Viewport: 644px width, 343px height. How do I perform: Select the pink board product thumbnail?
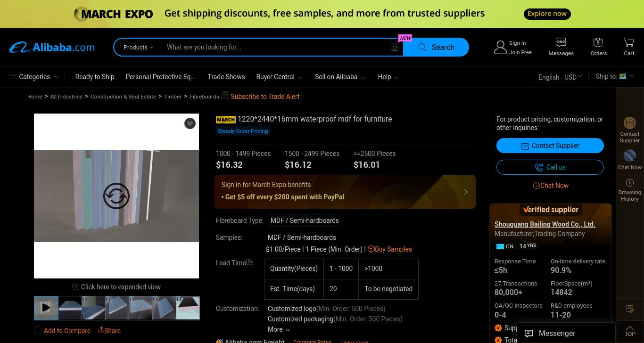[188, 308]
